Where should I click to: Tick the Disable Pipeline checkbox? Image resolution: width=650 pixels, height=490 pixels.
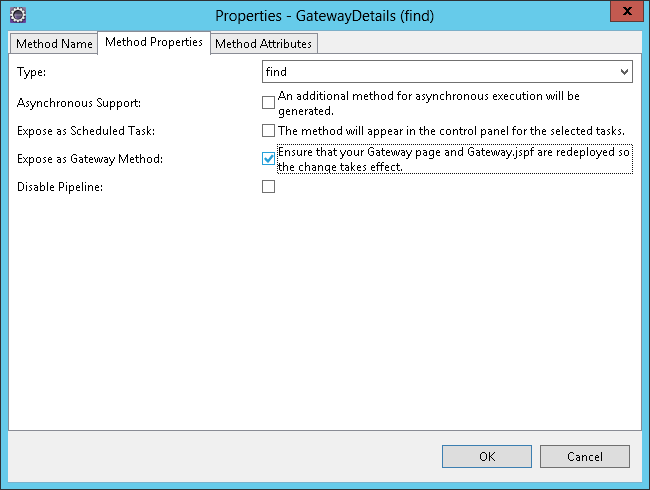point(268,187)
